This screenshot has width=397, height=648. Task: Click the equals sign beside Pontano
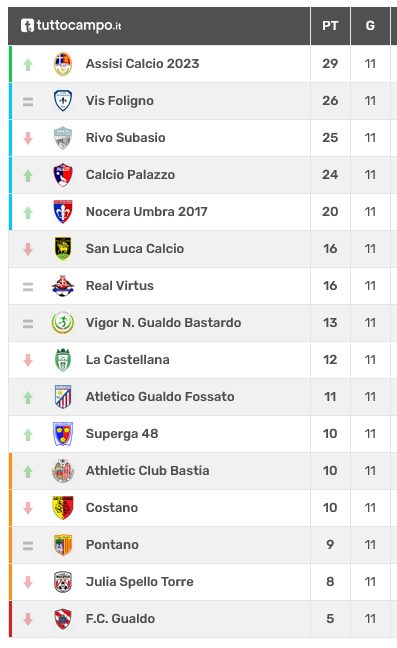[x=28, y=546]
